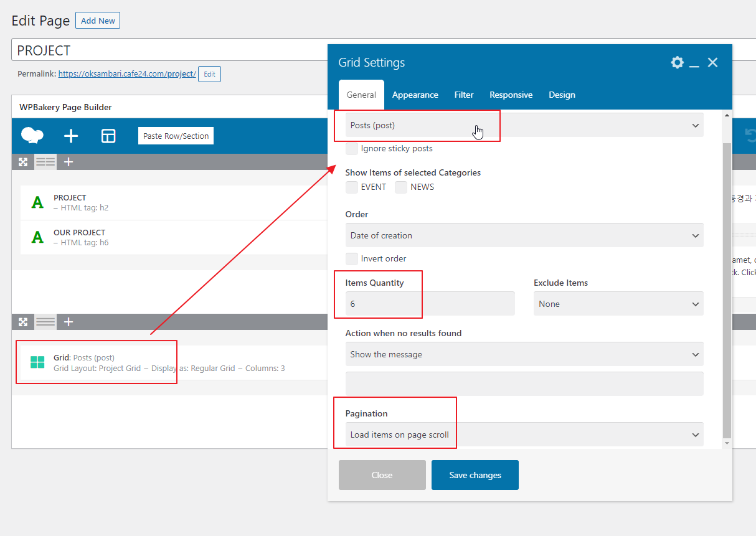Click the undo arrow icon in builder toolbar
Screen dimensions: 756x536
pos(751,136)
